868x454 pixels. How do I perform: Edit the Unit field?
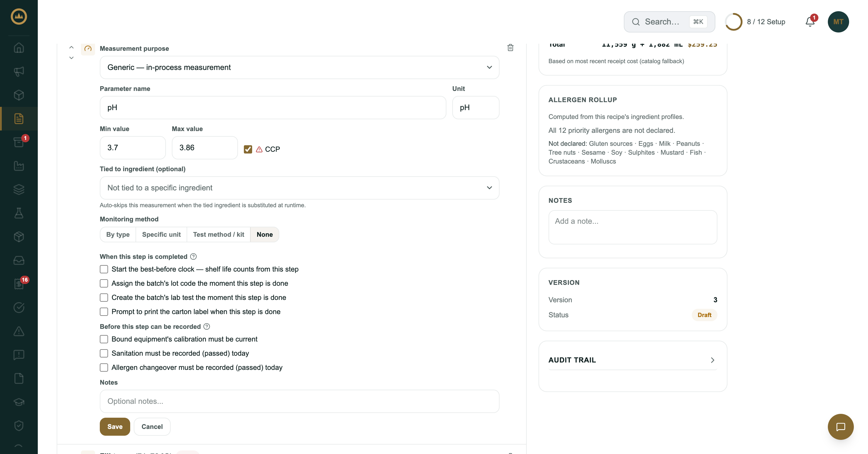(475, 107)
